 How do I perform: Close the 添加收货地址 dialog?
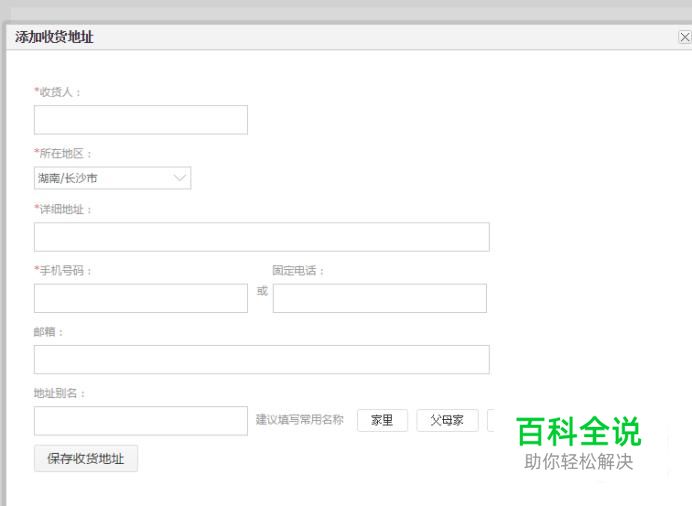tap(684, 37)
